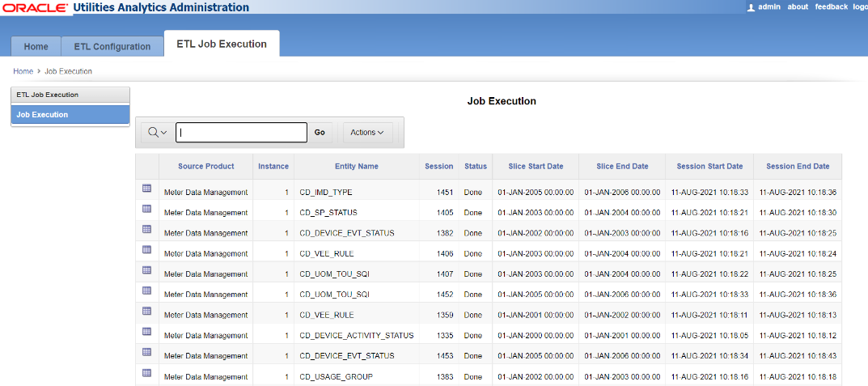Click the admin username link
868x386 pixels.
click(x=769, y=6)
